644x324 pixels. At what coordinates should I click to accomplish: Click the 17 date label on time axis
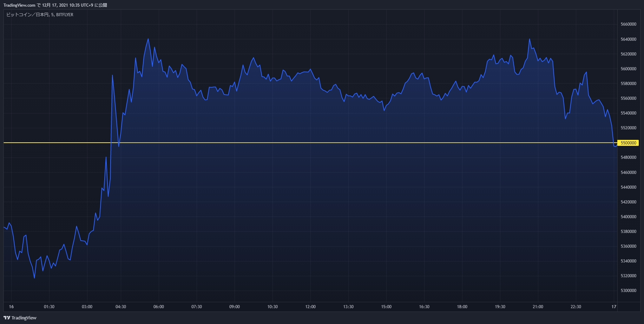tap(614, 307)
